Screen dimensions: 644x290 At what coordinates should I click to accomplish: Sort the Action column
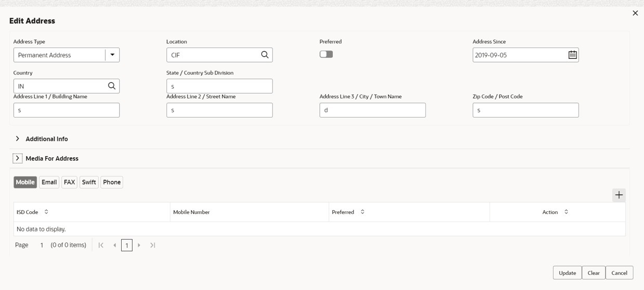[x=566, y=212]
